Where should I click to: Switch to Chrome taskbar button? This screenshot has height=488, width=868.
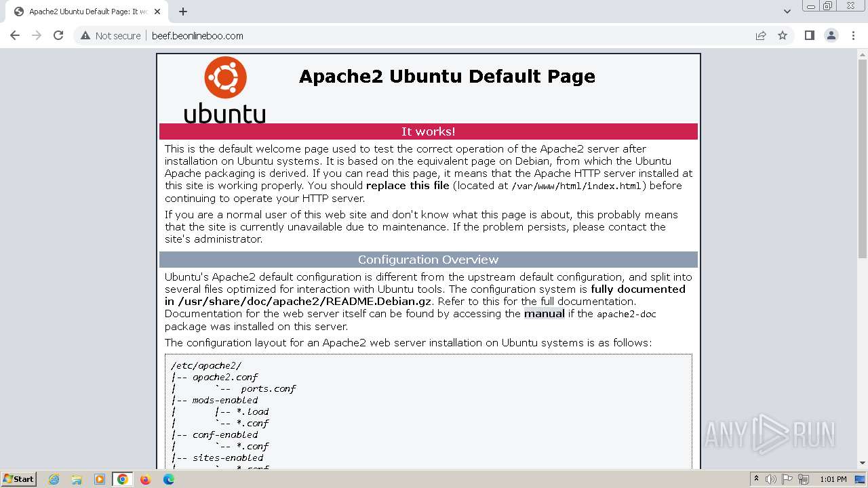(x=122, y=479)
